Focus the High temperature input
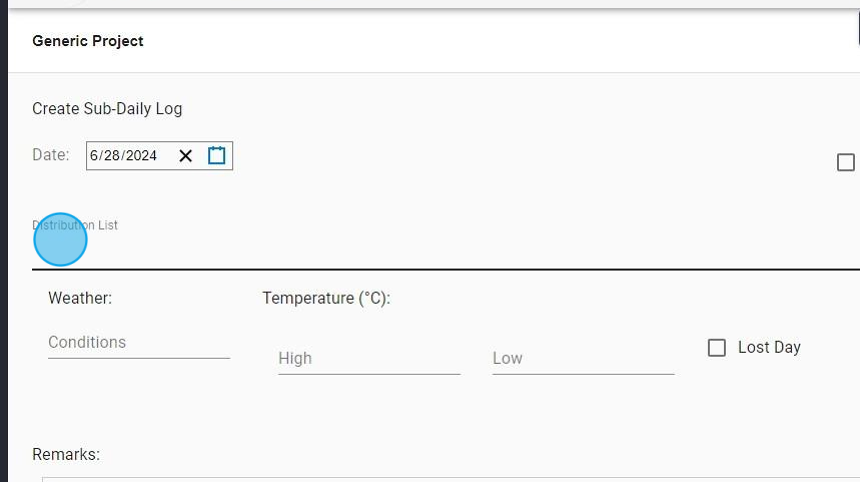Screen dimensions: 860x482 pos(368,358)
